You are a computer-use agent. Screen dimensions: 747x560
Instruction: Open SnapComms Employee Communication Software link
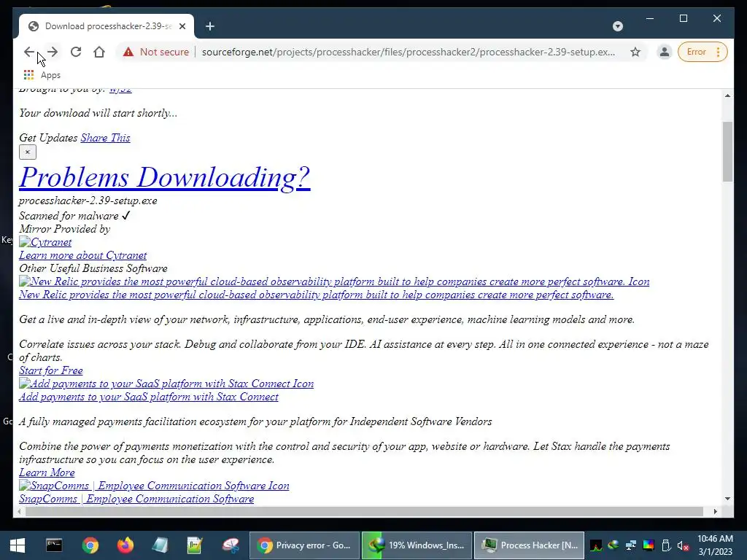coord(136,499)
